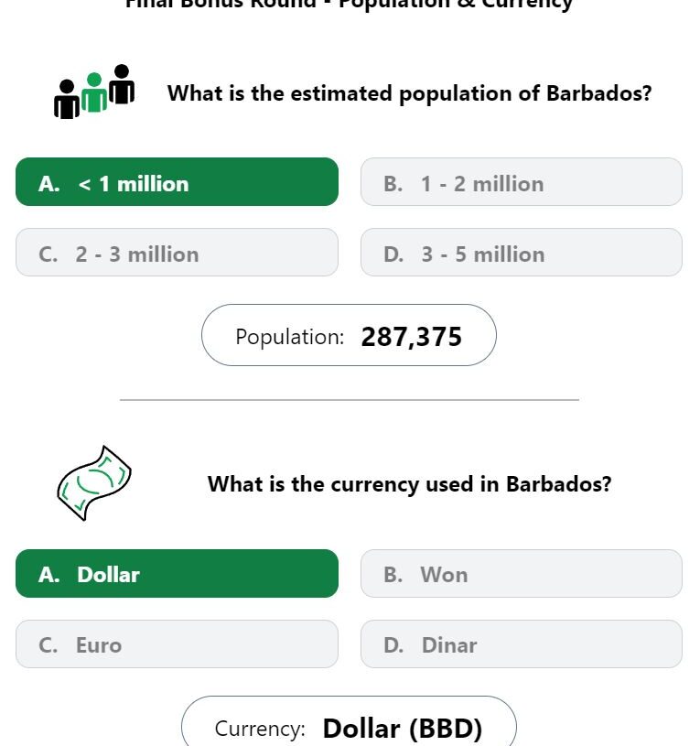Click the topmost black person figure
This screenshot has height=746, width=700.
pos(122,84)
